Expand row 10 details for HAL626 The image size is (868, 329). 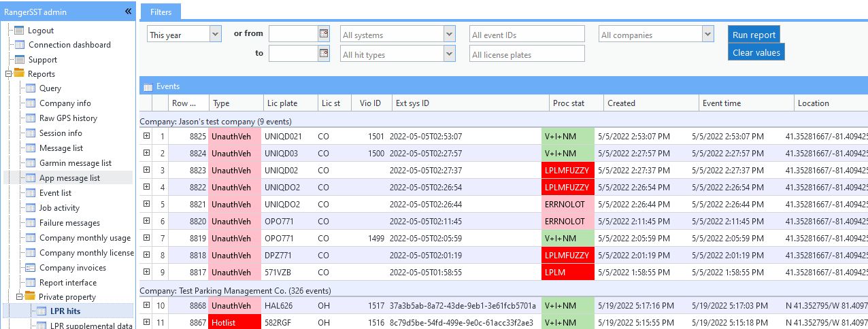[x=146, y=305]
